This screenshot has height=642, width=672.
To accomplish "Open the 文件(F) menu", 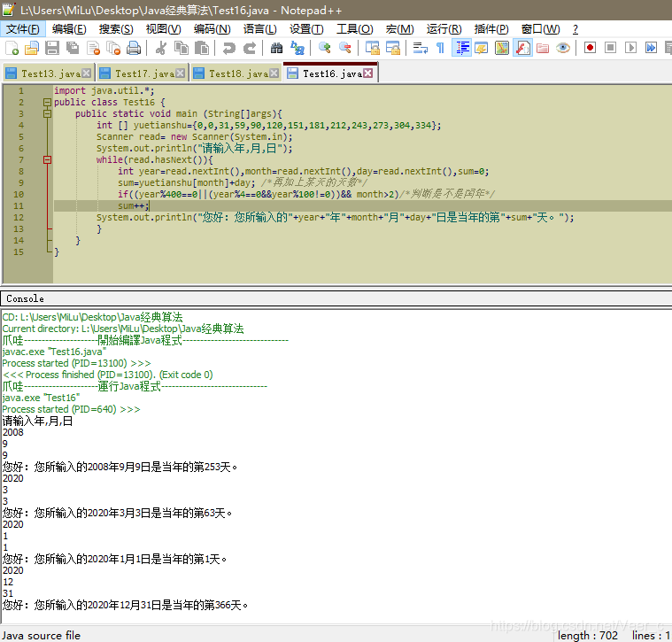I will coord(23,29).
